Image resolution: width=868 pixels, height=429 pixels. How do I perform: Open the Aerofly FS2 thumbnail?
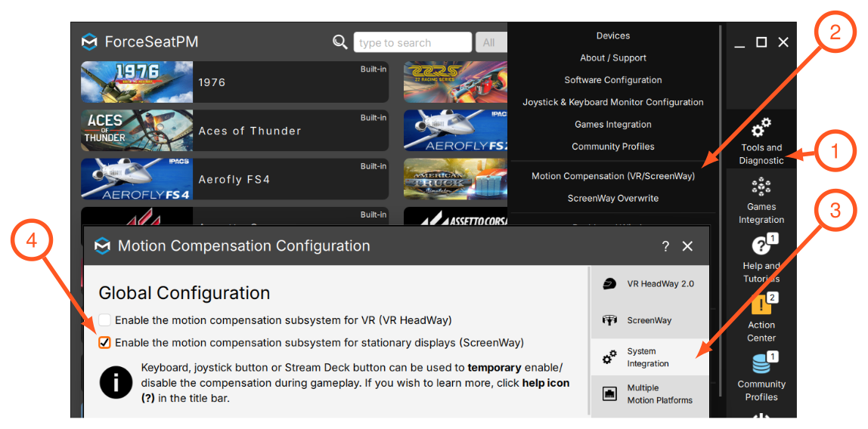point(456,131)
